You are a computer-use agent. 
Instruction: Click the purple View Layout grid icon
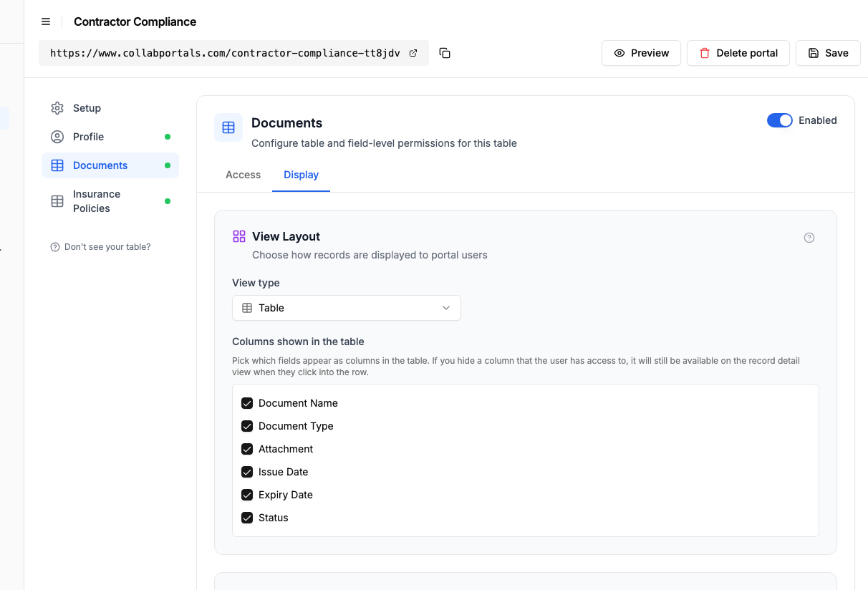pyautogui.click(x=239, y=236)
